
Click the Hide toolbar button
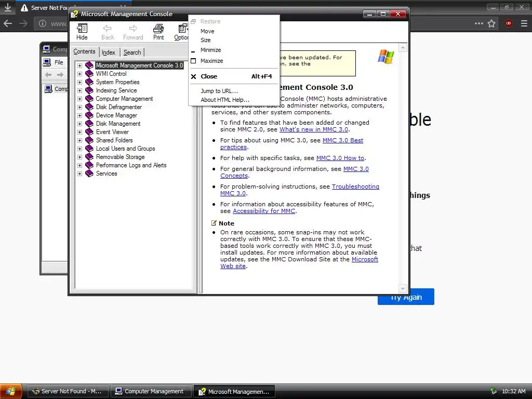(82, 32)
